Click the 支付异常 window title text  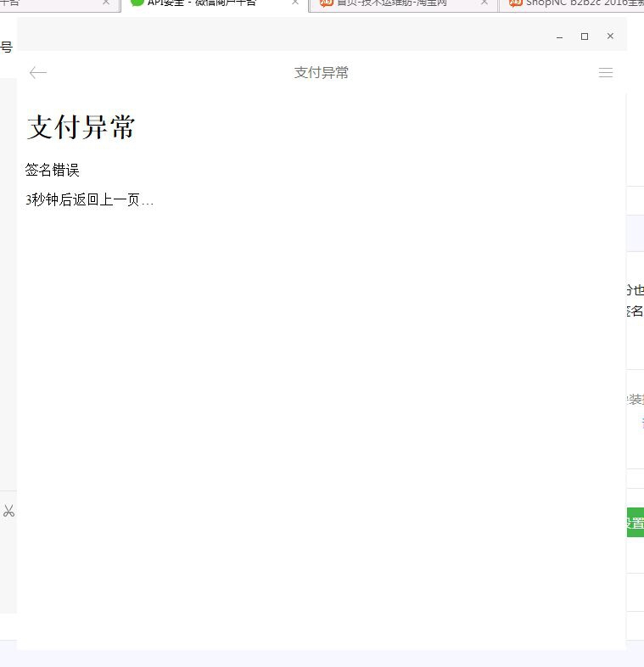click(x=321, y=73)
